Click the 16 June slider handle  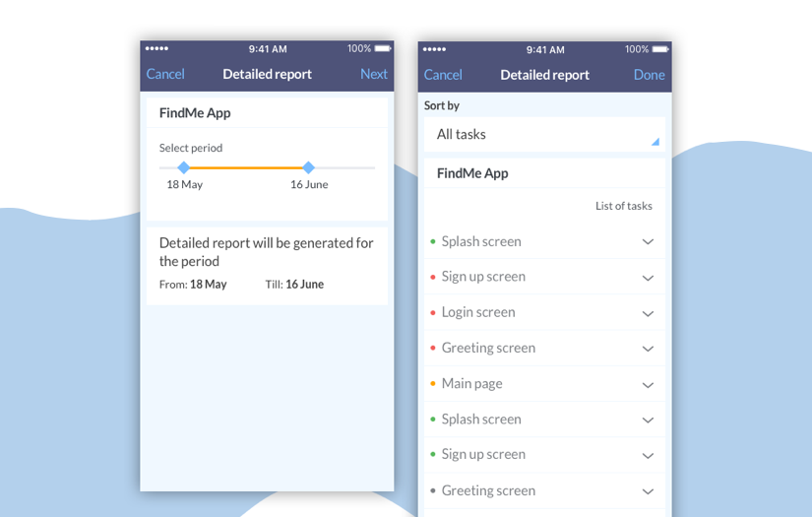[308, 167]
